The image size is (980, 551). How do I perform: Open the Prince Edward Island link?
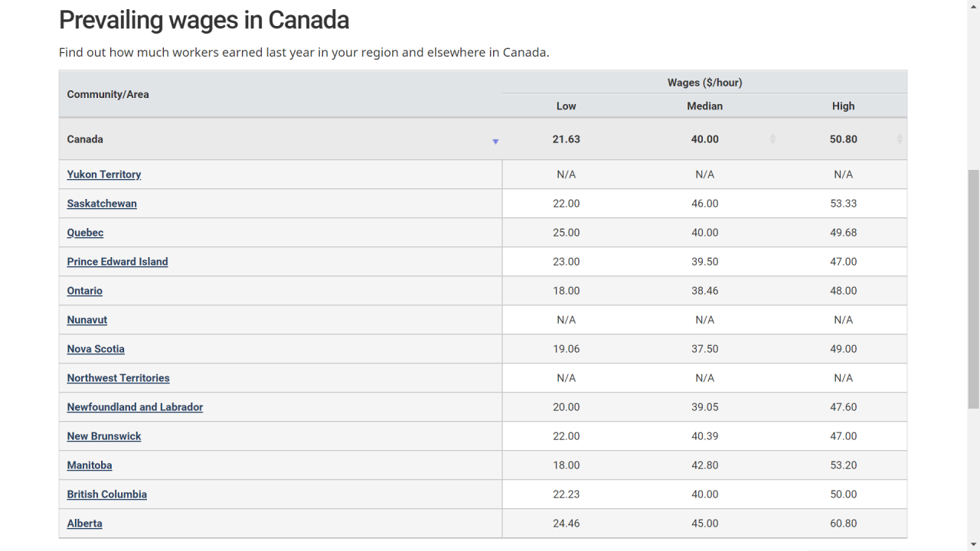(117, 262)
